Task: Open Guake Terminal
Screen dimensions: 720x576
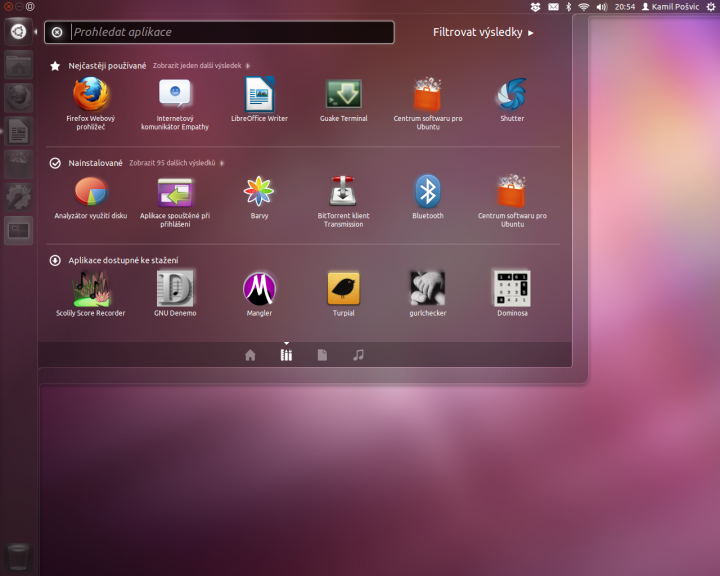Action: [343, 99]
